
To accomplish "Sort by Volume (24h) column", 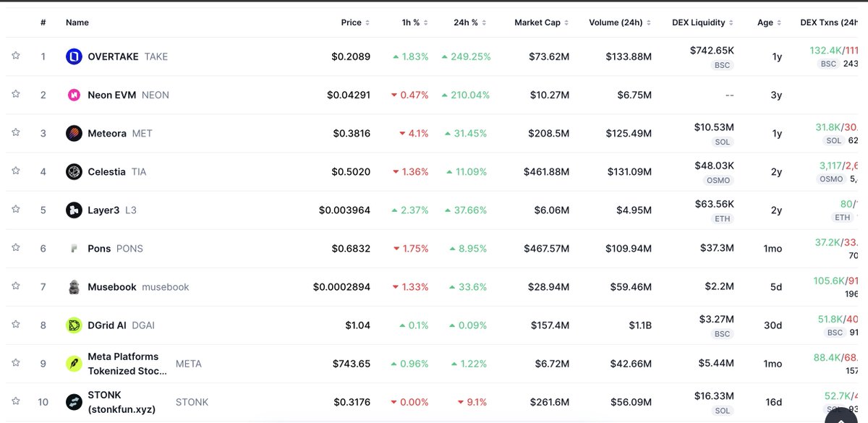I will [620, 22].
